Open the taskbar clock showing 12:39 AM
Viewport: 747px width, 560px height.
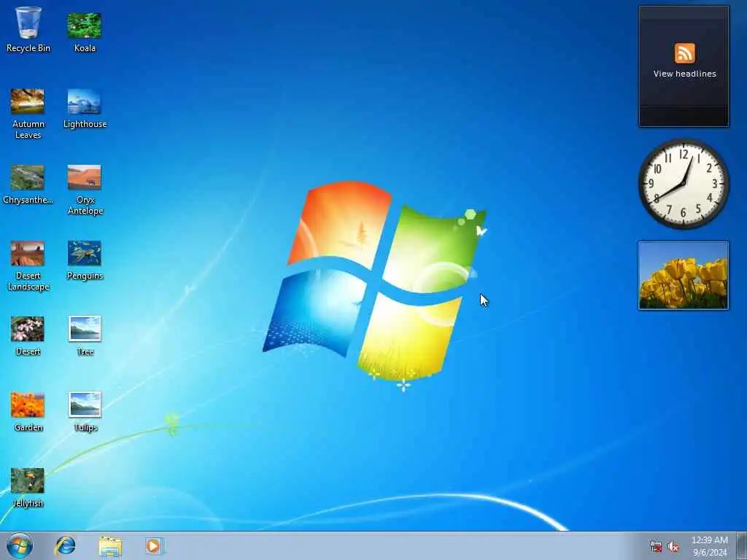point(710,546)
